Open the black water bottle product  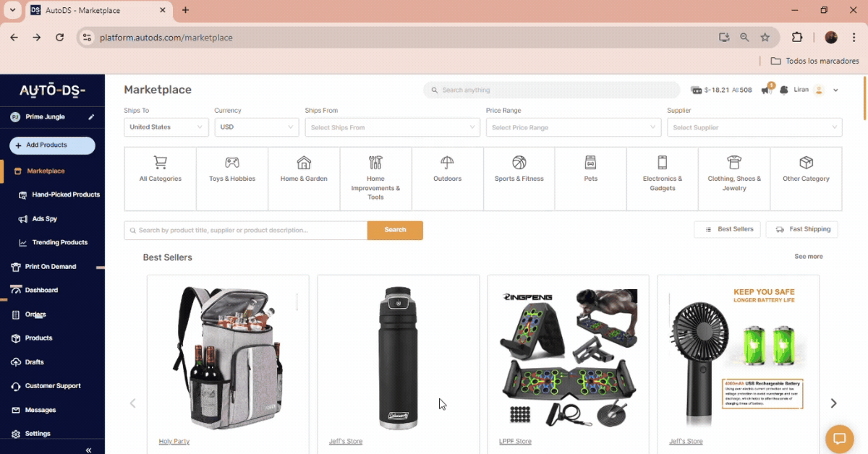click(x=398, y=357)
